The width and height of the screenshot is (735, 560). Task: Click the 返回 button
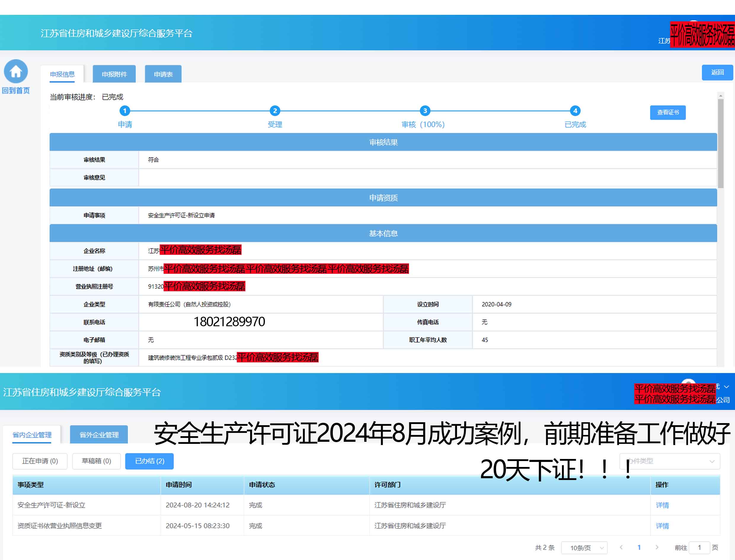click(x=717, y=72)
